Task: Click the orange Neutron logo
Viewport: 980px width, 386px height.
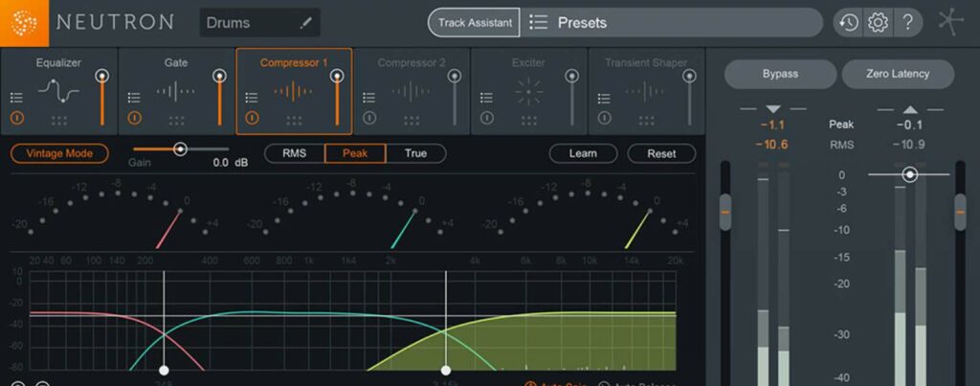Action: point(24,22)
